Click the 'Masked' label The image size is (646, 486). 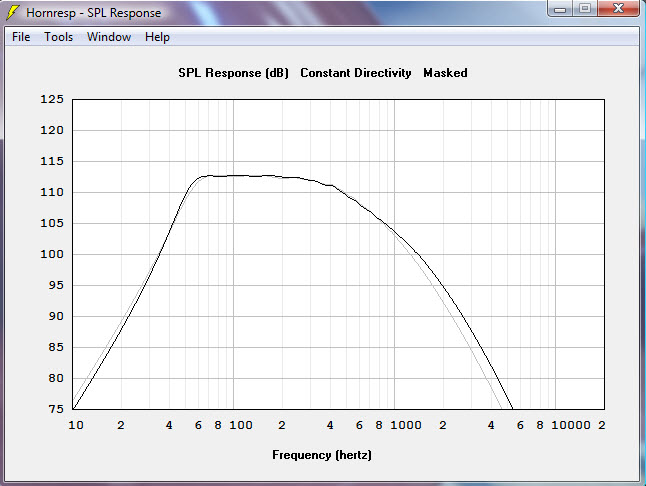pos(445,73)
